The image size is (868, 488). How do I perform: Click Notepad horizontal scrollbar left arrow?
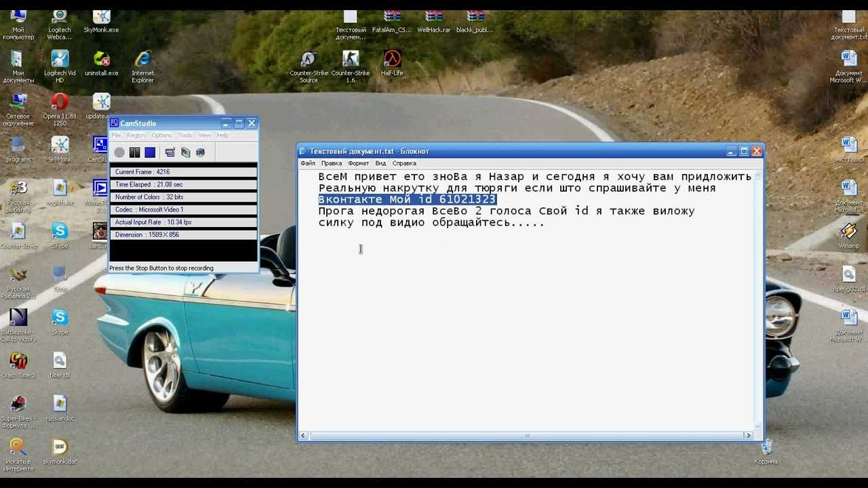point(304,436)
